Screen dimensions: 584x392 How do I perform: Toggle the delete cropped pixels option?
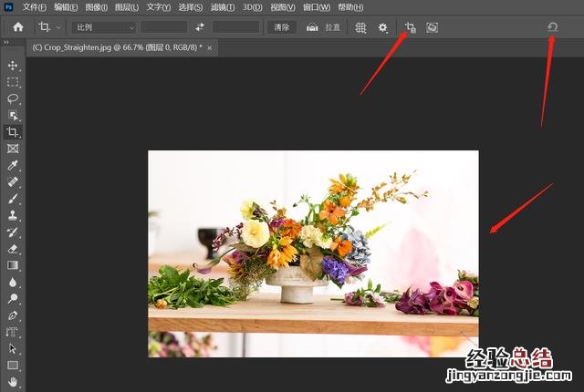(x=410, y=27)
